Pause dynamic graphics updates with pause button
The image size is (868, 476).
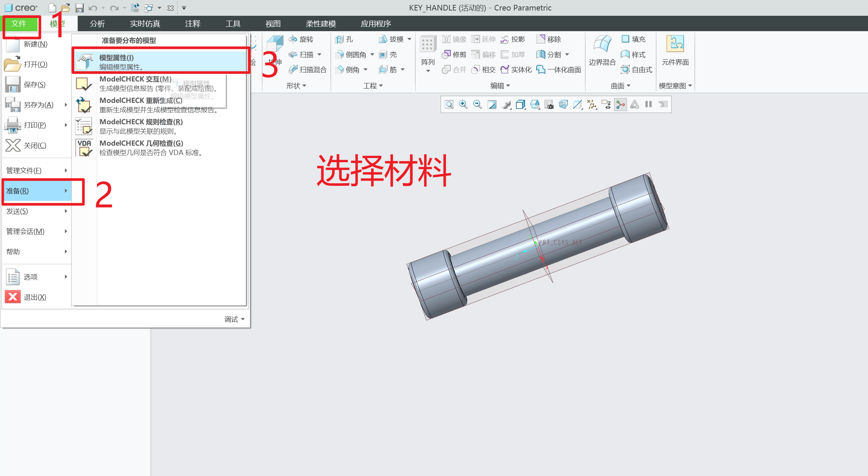[648, 104]
